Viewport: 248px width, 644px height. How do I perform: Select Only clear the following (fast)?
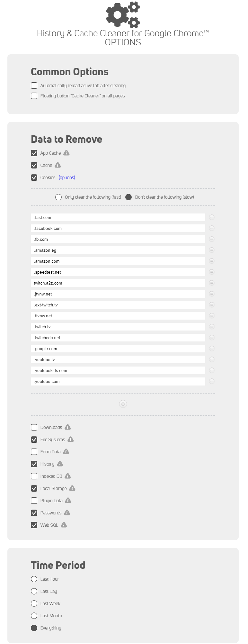pos(58,197)
